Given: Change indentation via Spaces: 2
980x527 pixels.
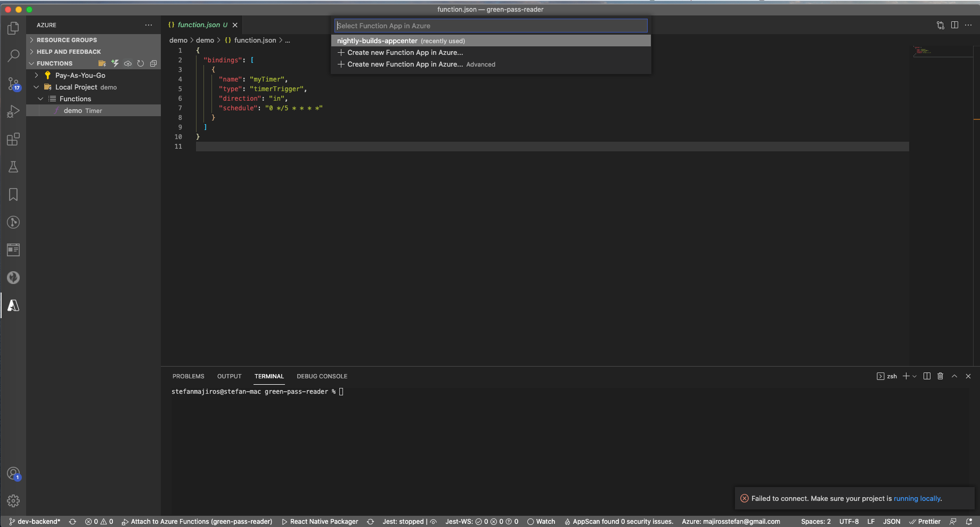Looking at the screenshot, I should click(x=815, y=522).
